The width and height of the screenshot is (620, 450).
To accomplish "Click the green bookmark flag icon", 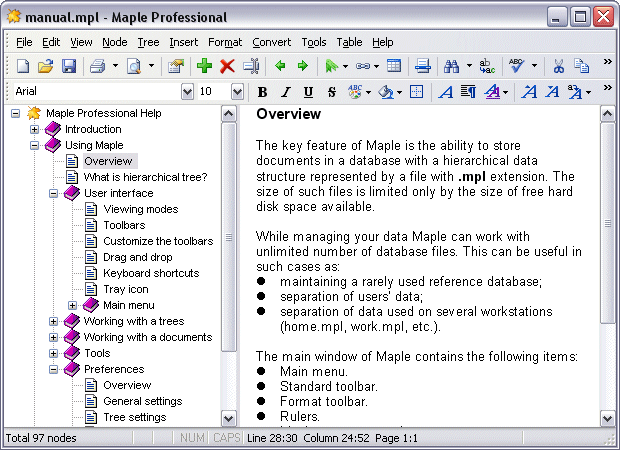I will (x=331, y=66).
